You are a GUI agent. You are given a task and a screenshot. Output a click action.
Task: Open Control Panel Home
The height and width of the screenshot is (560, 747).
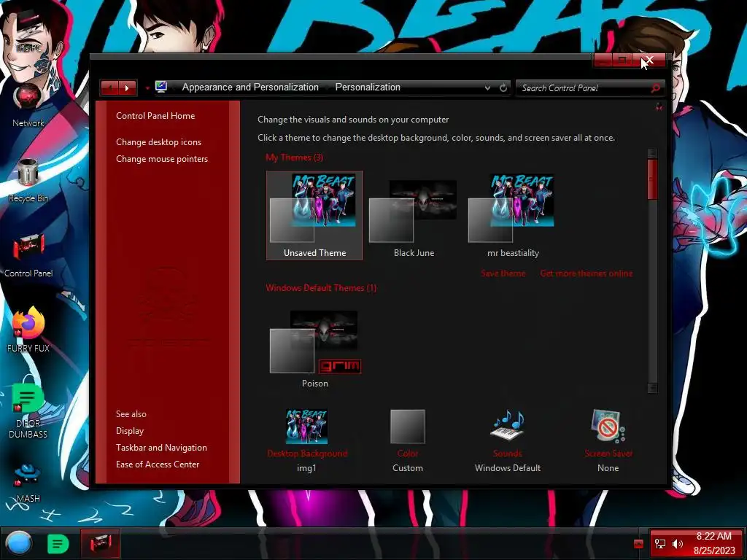click(155, 116)
